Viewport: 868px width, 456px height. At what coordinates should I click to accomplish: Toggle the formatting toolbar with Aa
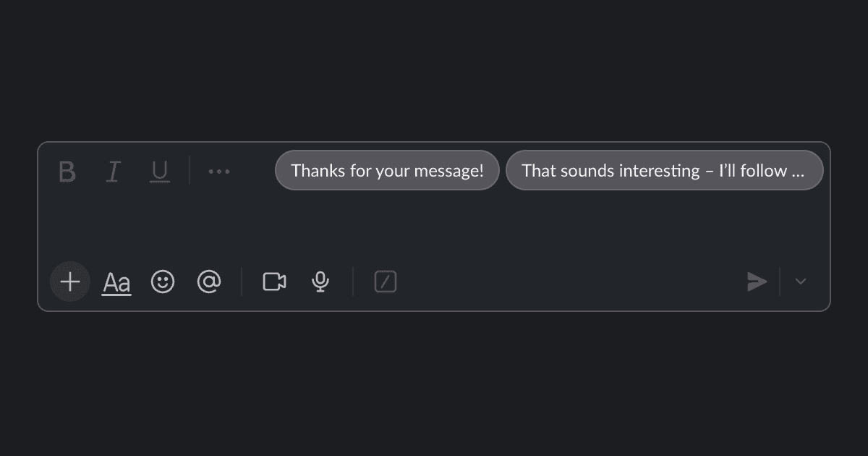coord(116,282)
